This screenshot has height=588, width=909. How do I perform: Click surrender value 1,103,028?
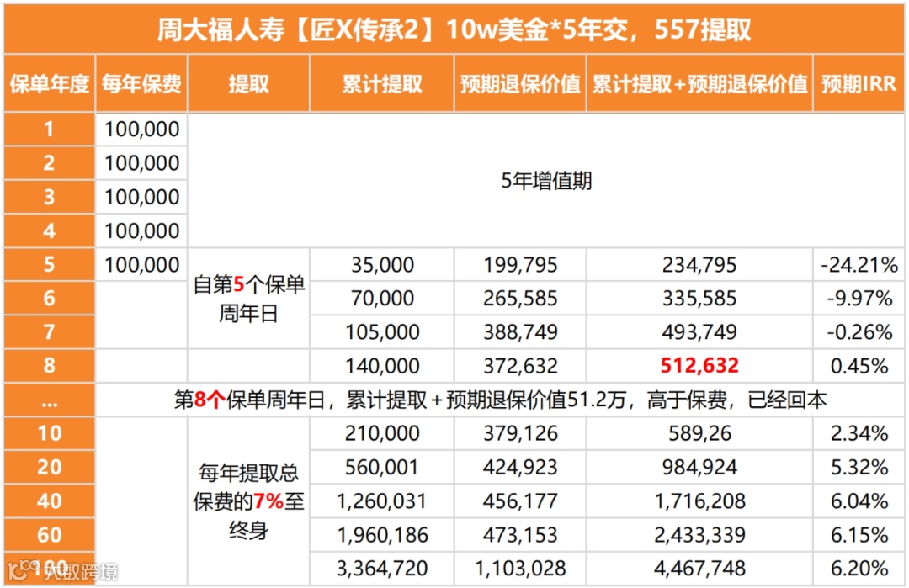[x=521, y=569]
